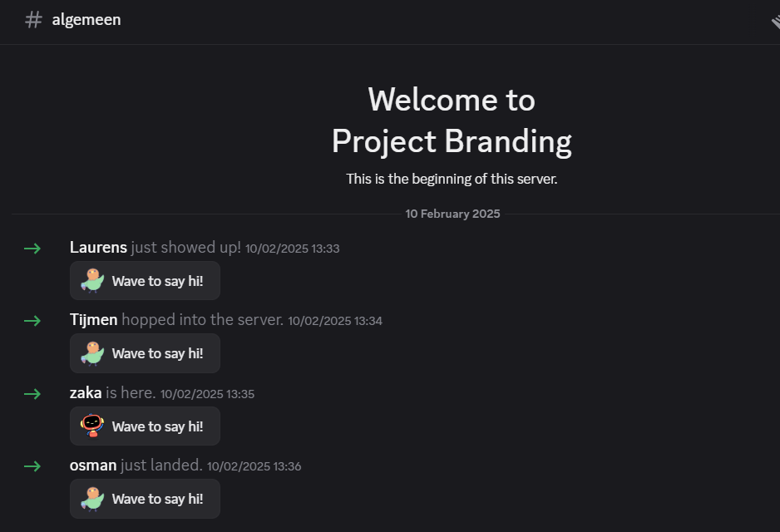Open Laurens's user profile from the username
780x532 pixels.
pyautogui.click(x=98, y=248)
